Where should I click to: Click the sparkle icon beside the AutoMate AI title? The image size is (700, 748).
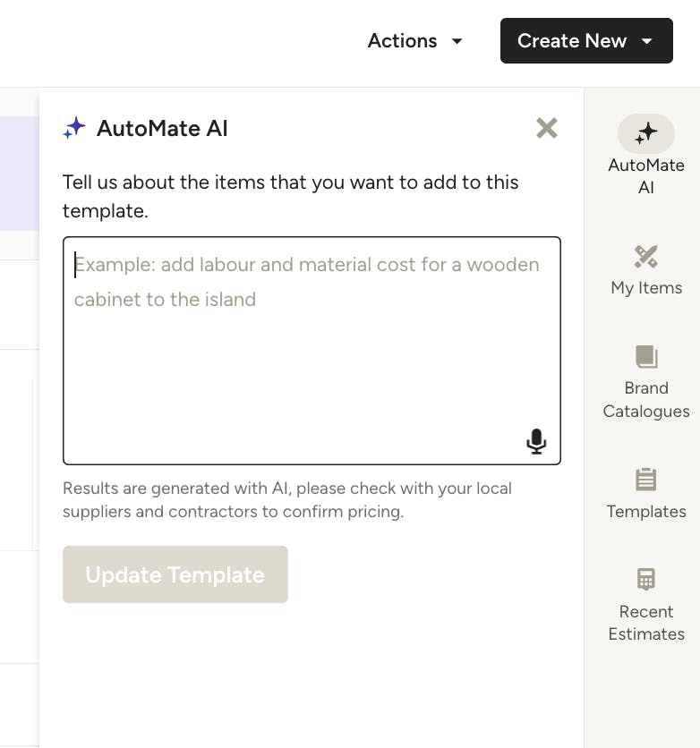click(74, 128)
